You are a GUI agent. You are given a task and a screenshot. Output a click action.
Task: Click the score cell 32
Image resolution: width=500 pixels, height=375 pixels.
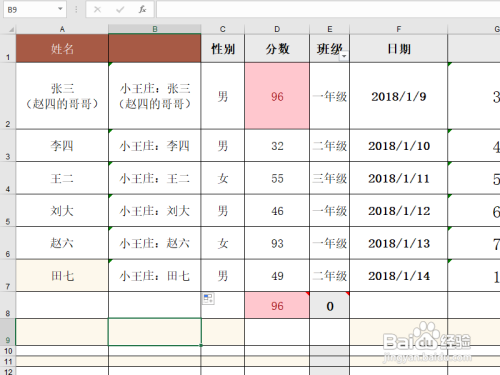pos(277,146)
